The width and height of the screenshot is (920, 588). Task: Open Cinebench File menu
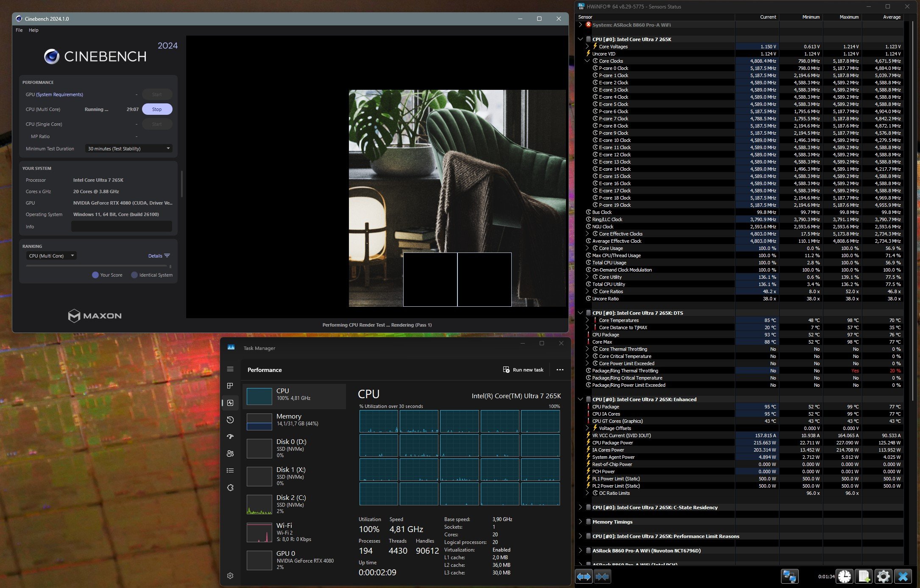tap(19, 30)
